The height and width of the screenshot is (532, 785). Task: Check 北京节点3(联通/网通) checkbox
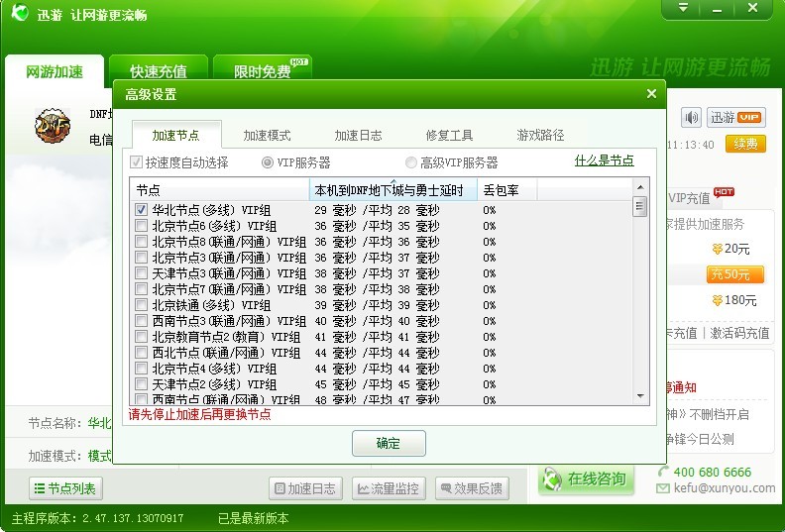141,258
